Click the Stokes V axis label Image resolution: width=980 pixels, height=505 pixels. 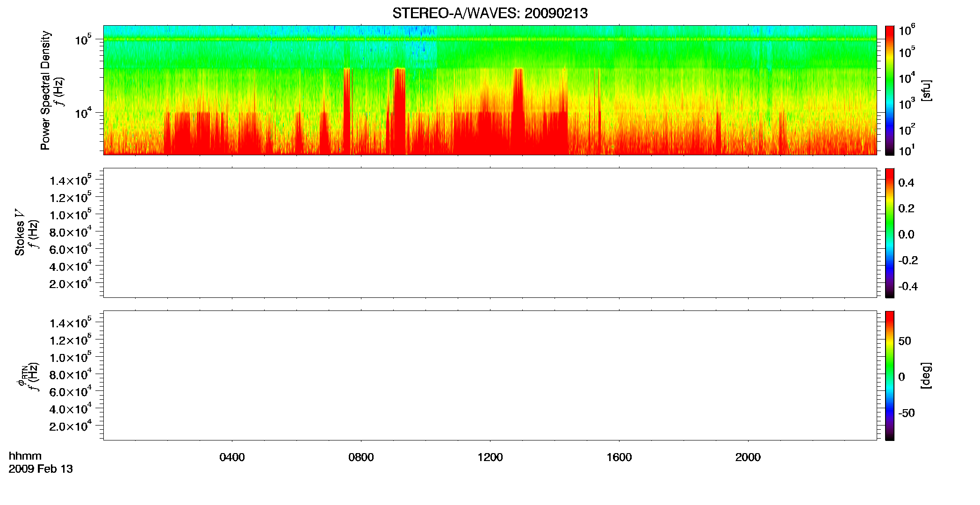click(19, 233)
